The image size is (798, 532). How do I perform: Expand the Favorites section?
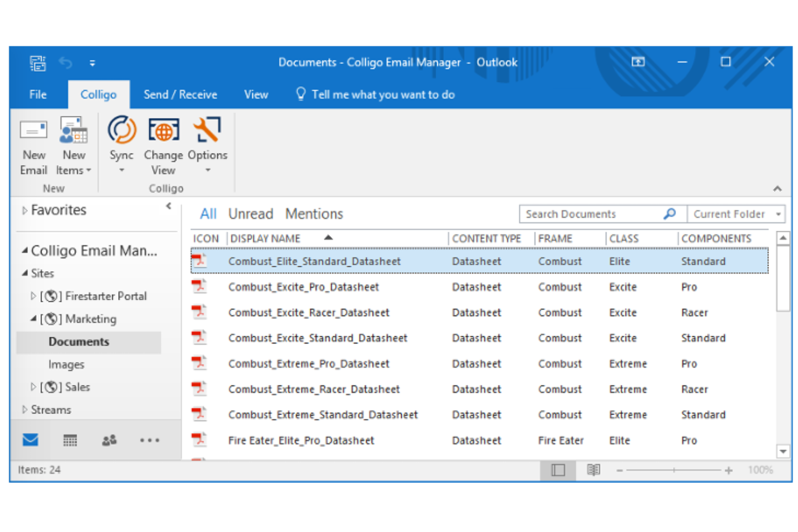pyautogui.click(x=24, y=210)
